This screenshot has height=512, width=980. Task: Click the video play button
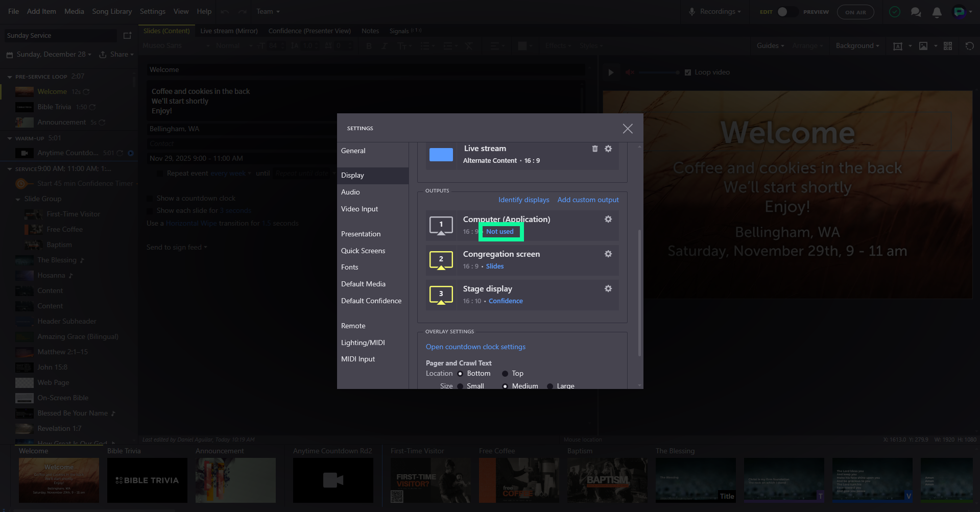click(x=611, y=72)
